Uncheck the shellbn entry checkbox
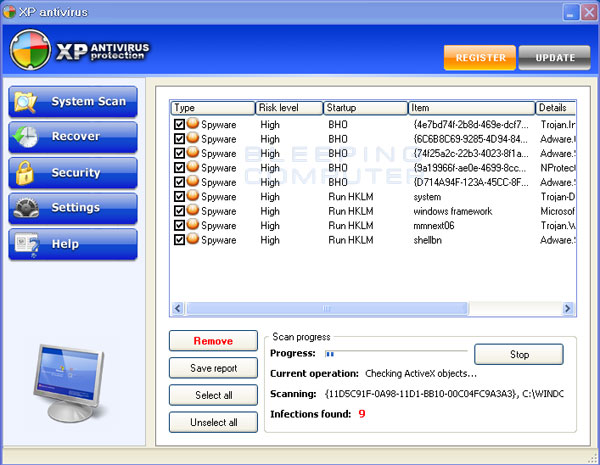Image resolution: width=600 pixels, height=465 pixels. coord(179,240)
